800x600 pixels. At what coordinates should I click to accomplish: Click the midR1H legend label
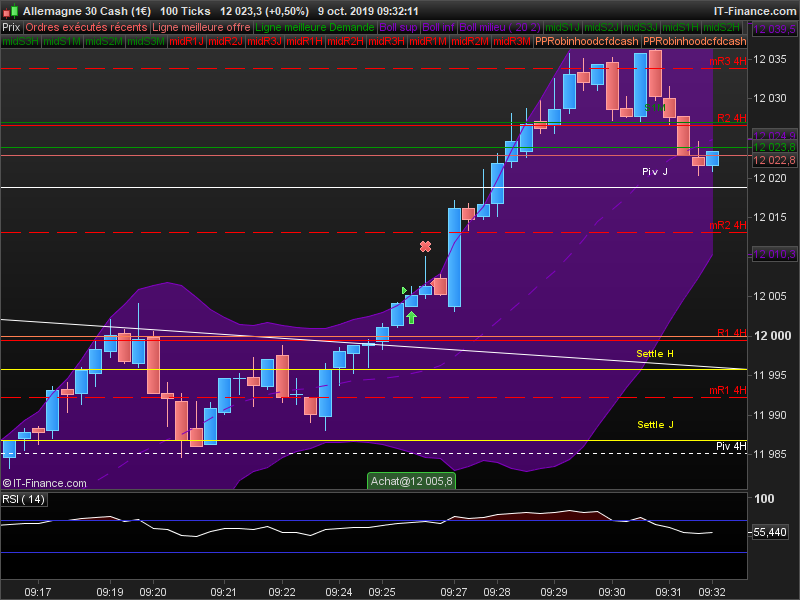(x=304, y=41)
